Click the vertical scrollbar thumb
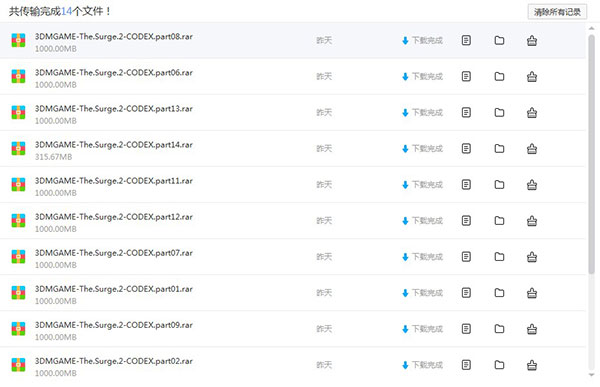 (x=592, y=154)
